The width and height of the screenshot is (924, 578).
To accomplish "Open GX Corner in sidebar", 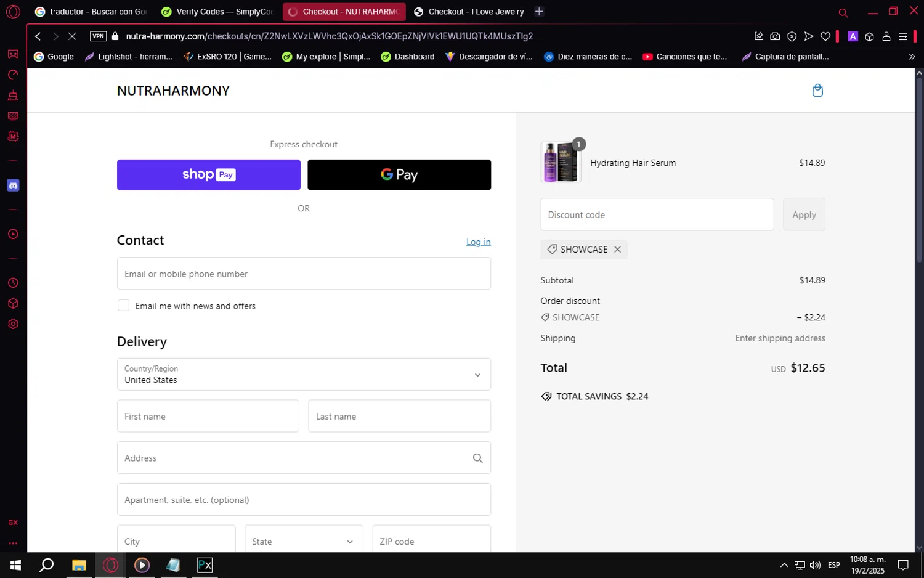I will tap(13, 523).
